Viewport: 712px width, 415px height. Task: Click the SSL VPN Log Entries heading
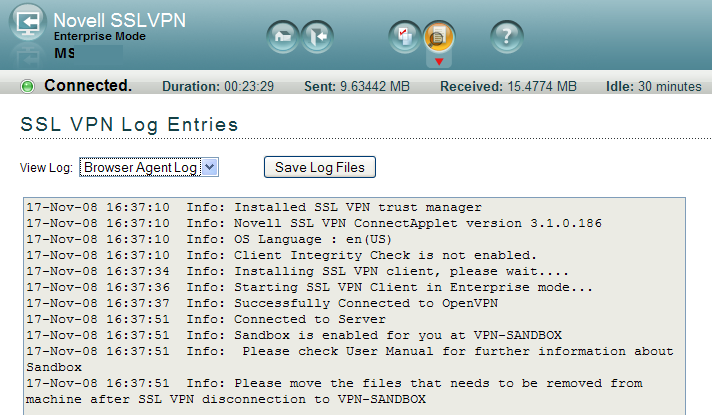(x=130, y=125)
